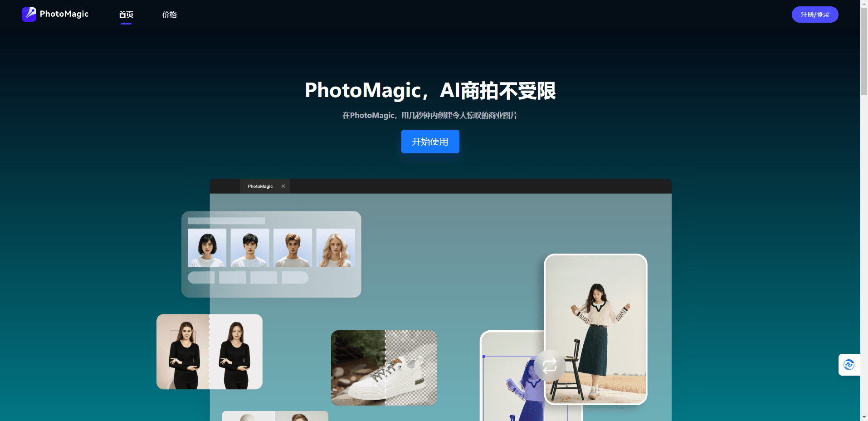
Task: Select the black-haired male model avatar
Action: click(x=250, y=248)
